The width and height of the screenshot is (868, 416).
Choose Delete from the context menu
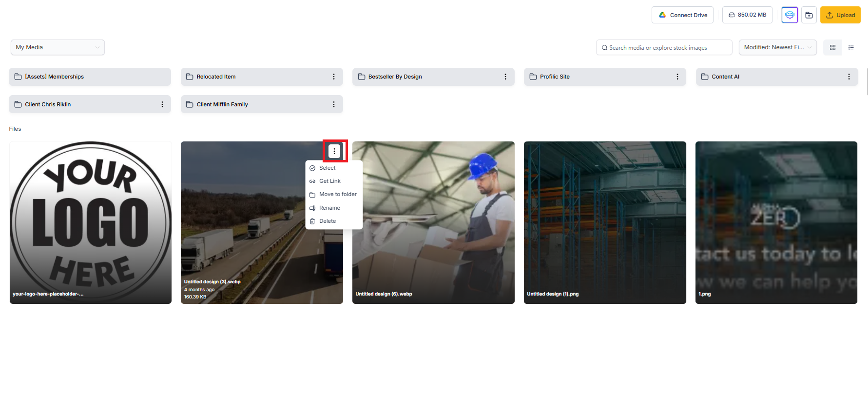pyautogui.click(x=334, y=221)
